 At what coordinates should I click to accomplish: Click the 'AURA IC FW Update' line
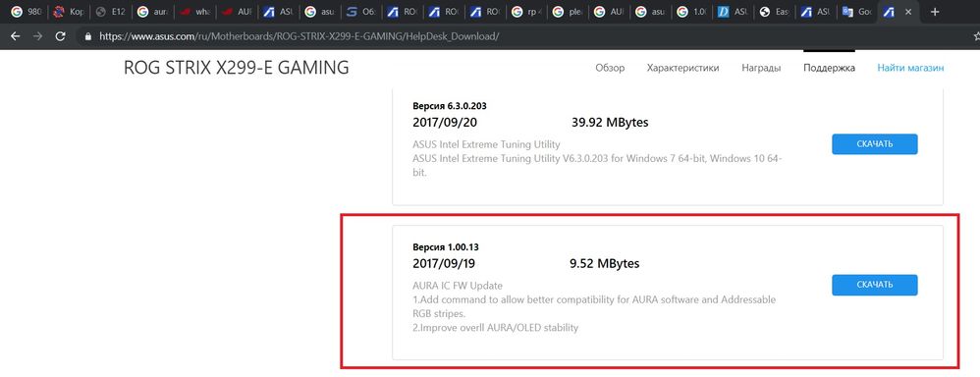click(x=458, y=286)
